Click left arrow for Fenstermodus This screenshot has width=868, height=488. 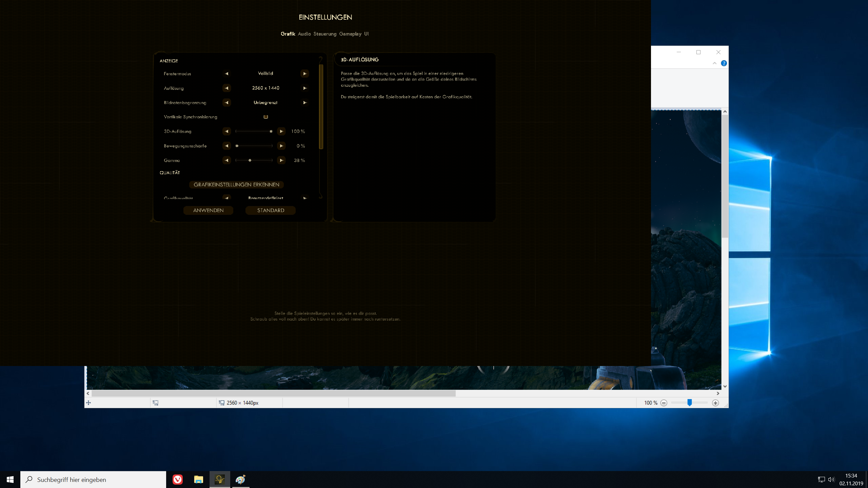226,74
